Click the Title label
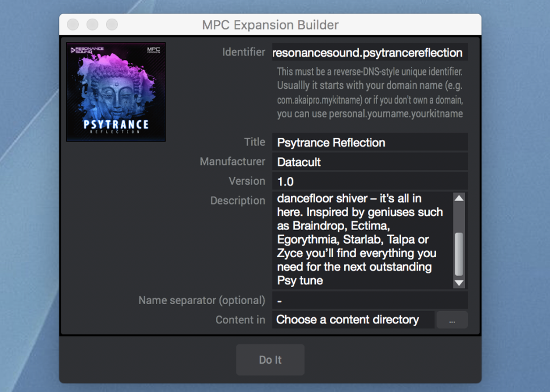 point(255,142)
